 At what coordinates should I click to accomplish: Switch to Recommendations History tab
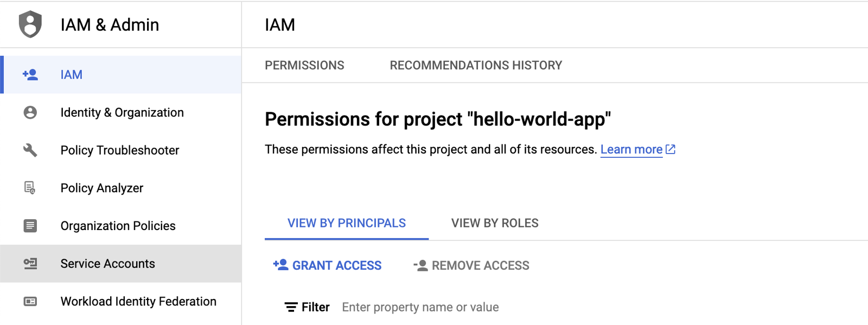pos(476,66)
